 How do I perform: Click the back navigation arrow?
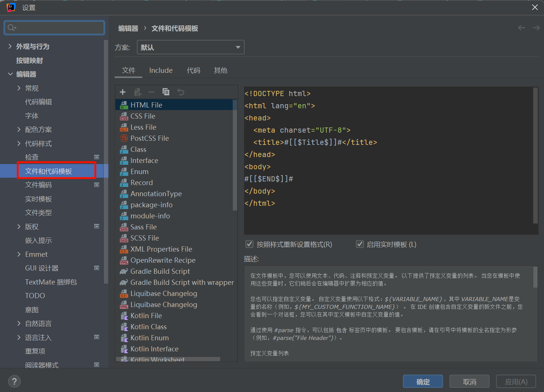tap(521, 28)
